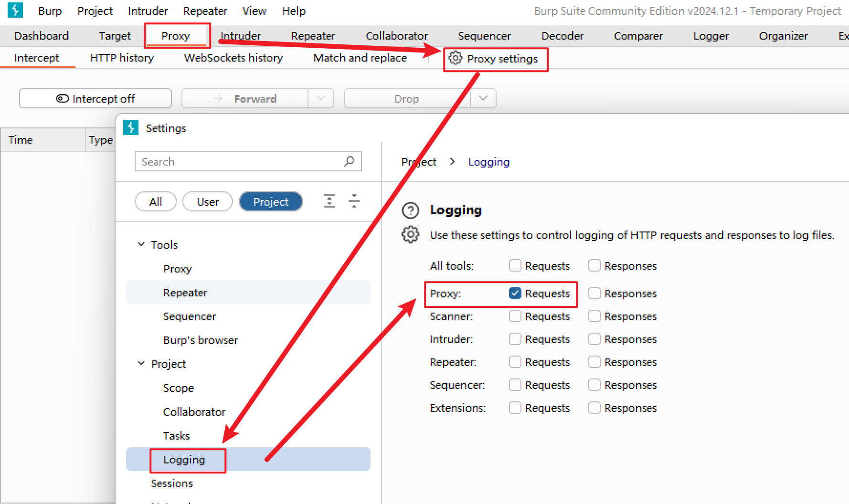
Task: Click the Logging options gear icon
Action: [410, 235]
